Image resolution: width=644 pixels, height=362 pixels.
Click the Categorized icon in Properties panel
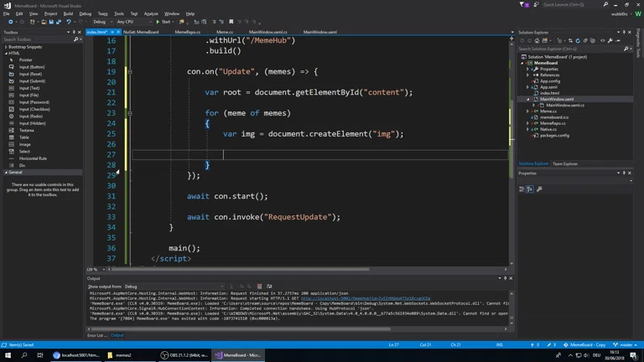tap(522, 189)
